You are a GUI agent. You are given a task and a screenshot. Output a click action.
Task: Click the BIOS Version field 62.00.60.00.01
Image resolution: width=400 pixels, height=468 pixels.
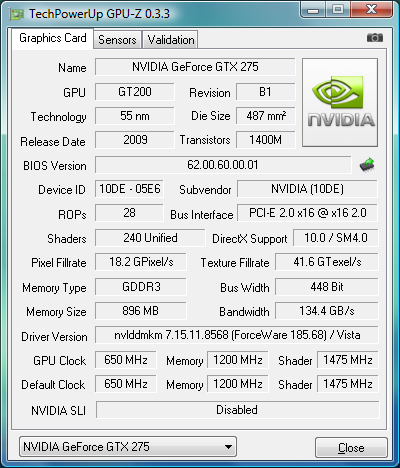(223, 165)
